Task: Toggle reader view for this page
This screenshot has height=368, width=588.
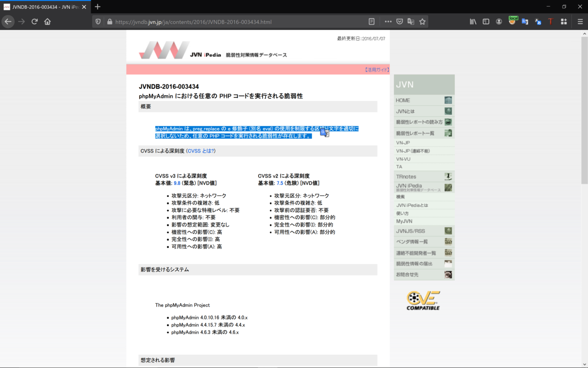Action: tap(371, 22)
